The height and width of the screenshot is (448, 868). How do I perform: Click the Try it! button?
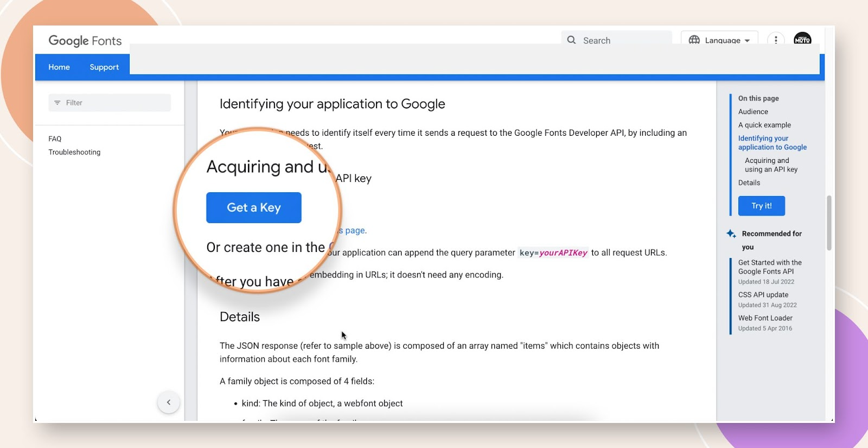click(761, 206)
